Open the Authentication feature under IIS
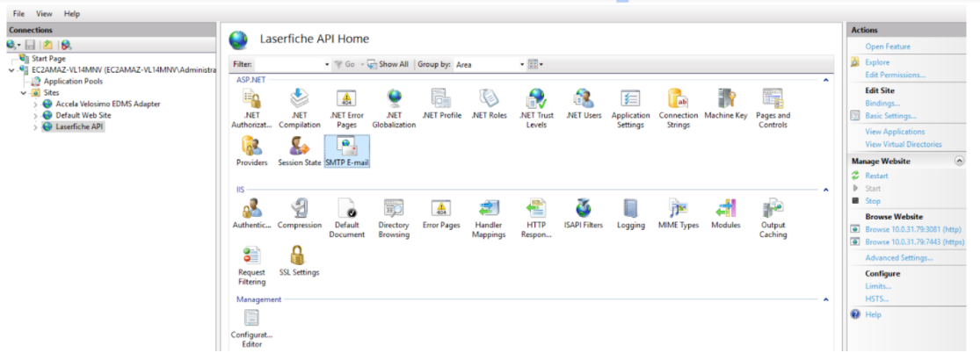Image resolution: width=980 pixels, height=360 pixels. [252, 214]
